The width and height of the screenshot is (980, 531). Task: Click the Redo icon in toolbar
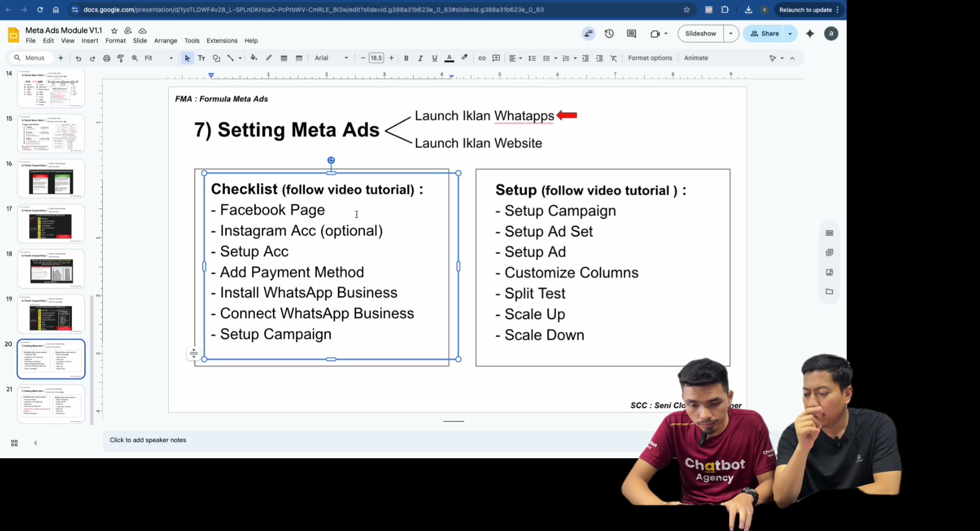pos(92,58)
